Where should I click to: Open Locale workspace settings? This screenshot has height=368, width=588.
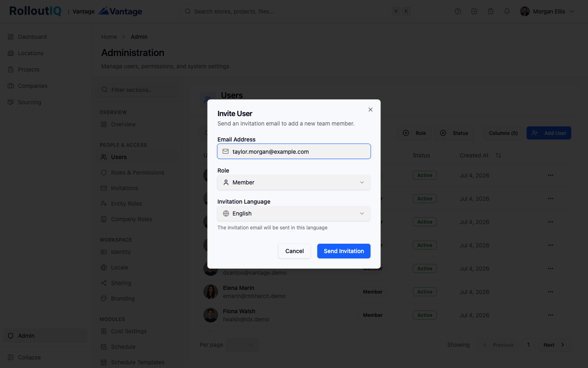coord(138,267)
